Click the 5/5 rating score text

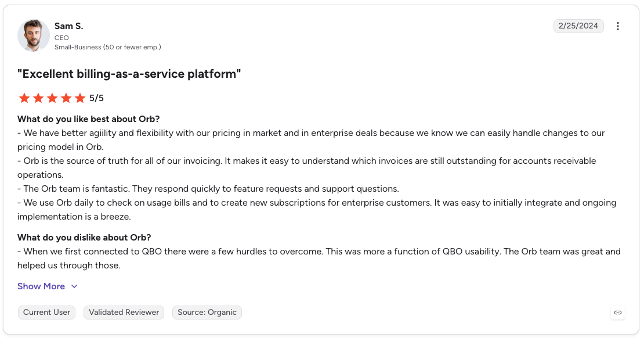pos(96,98)
